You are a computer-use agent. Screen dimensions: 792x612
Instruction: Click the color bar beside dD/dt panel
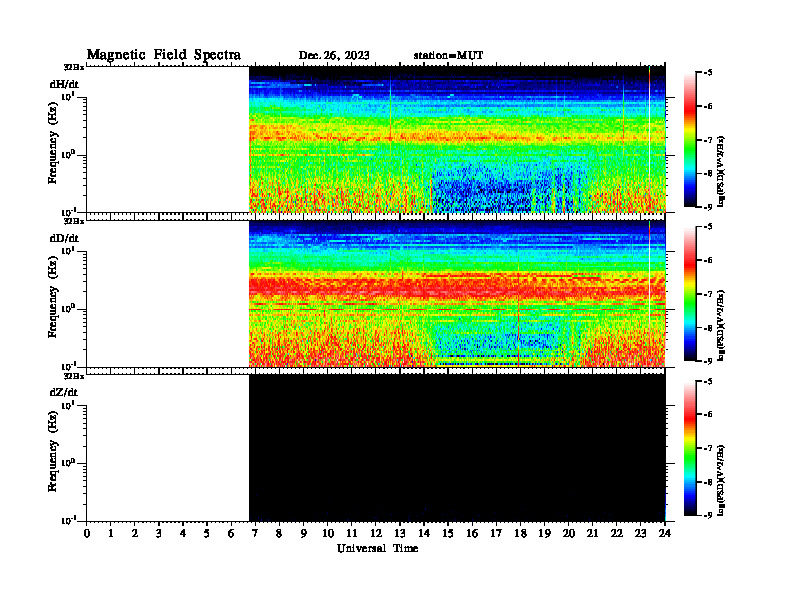point(690,294)
